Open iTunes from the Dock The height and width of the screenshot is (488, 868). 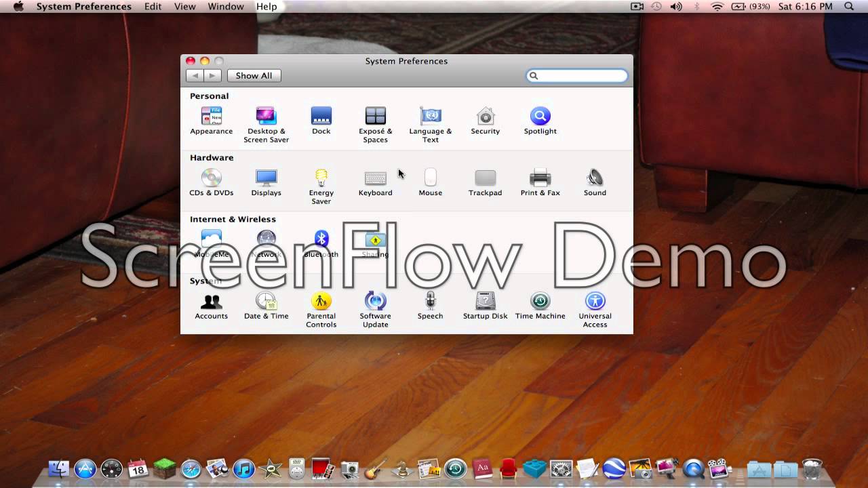pos(243,468)
